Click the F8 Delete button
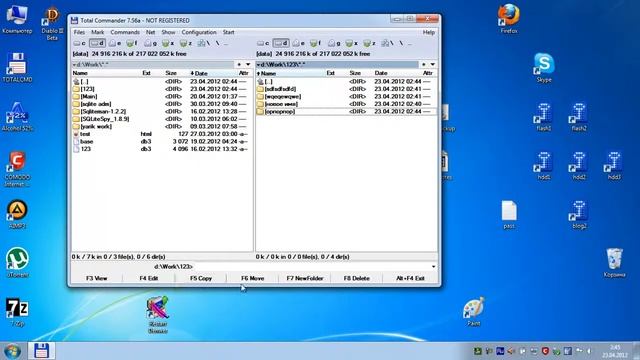640x360 pixels. coord(357,278)
